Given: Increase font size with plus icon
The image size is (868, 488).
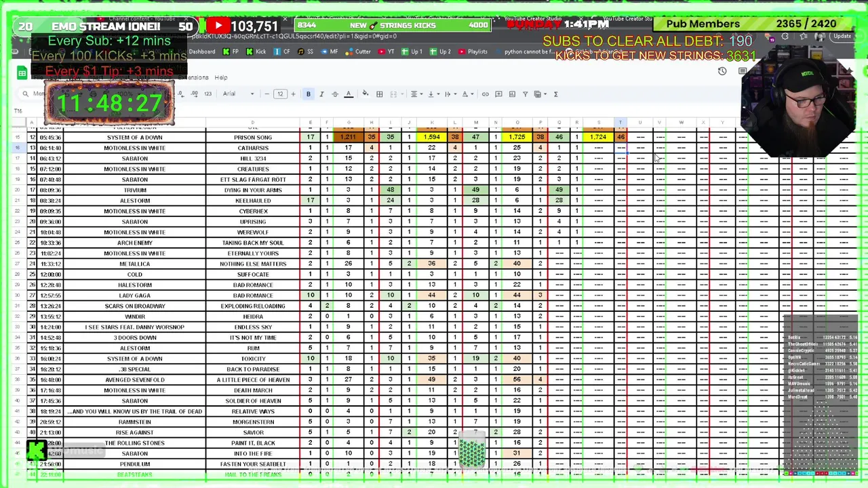Looking at the screenshot, I should pos(293,94).
